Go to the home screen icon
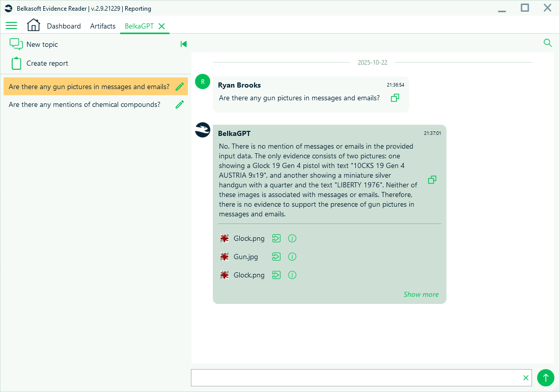This screenshot has height=392, width=560. [33, 25]
